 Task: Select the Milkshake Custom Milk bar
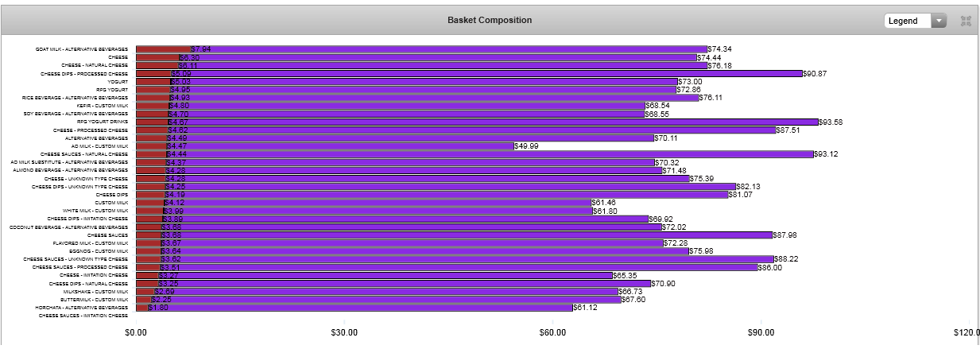tap(389, 292)
